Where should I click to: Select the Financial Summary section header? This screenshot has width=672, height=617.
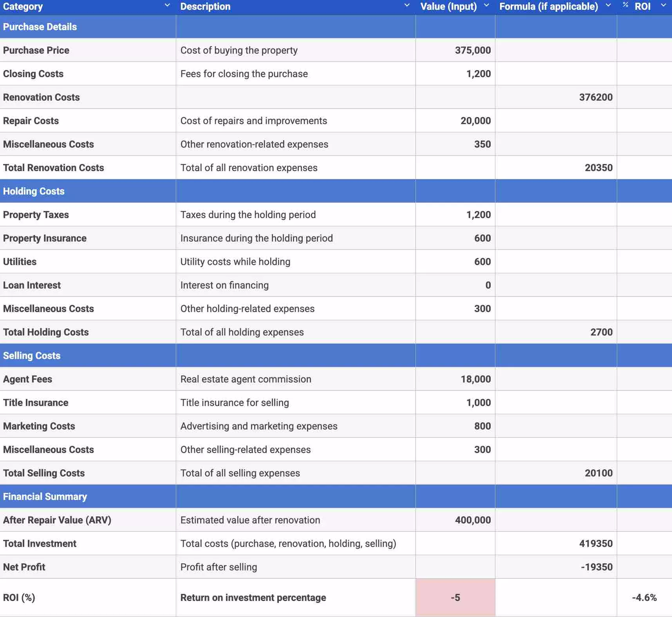[x=45, y=496]
